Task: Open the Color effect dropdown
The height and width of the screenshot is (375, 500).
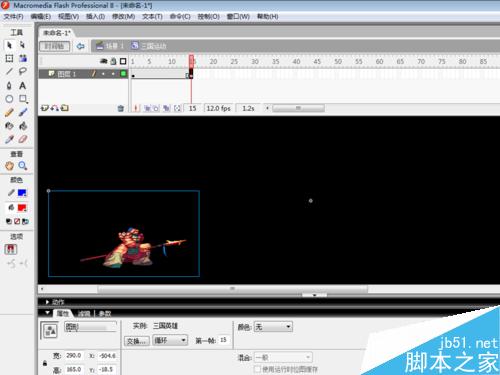Action: coord(273,327)
